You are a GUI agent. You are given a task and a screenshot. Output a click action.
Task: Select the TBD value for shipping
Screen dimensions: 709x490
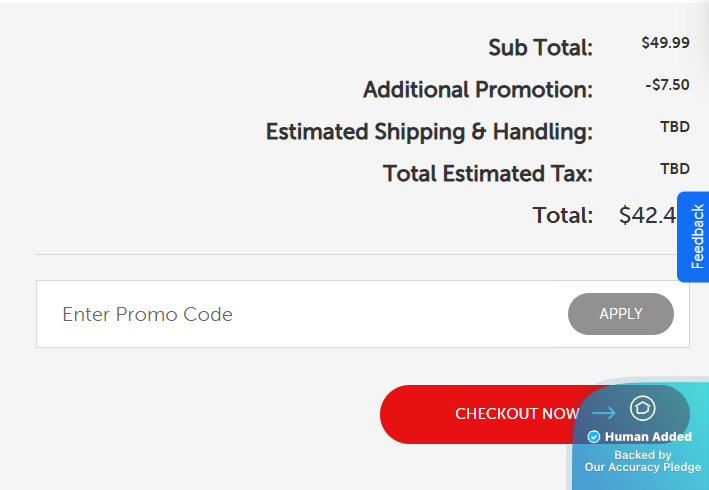[x=675, y=127]
